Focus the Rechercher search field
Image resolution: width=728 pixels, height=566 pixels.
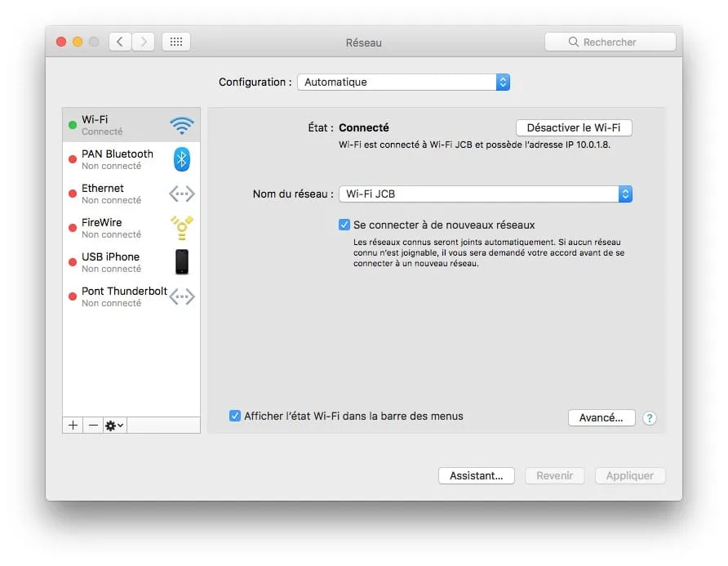[610, 42]
